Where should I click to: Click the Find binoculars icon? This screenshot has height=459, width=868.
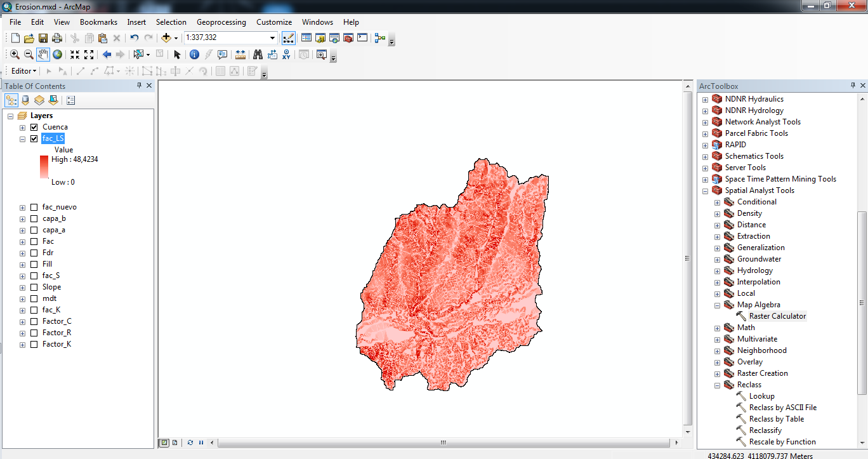click(x=258, y=55)
